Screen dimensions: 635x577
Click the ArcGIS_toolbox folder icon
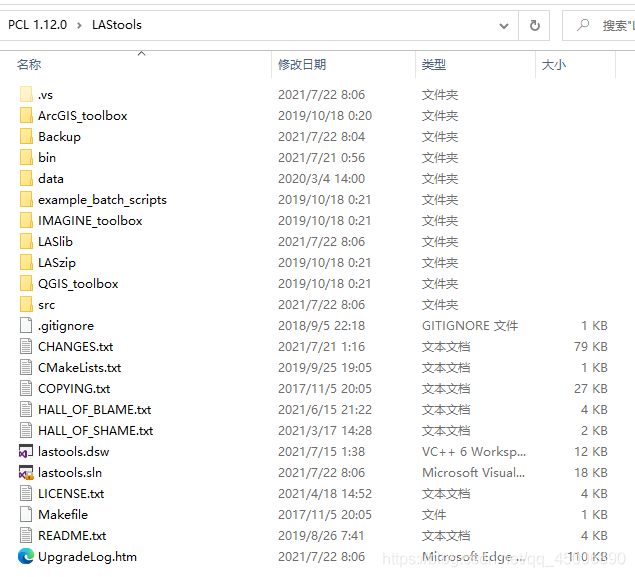coord(26,115)
